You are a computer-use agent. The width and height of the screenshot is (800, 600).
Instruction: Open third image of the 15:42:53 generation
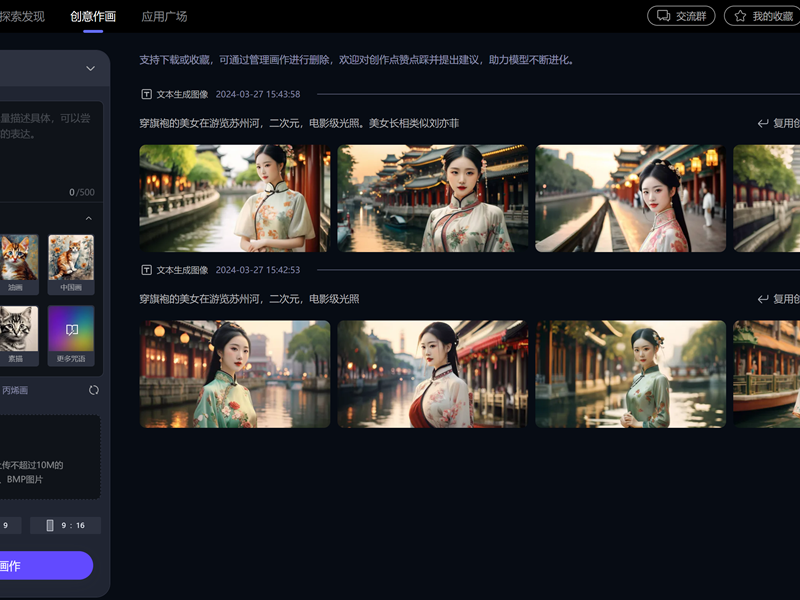click(631, 374)
